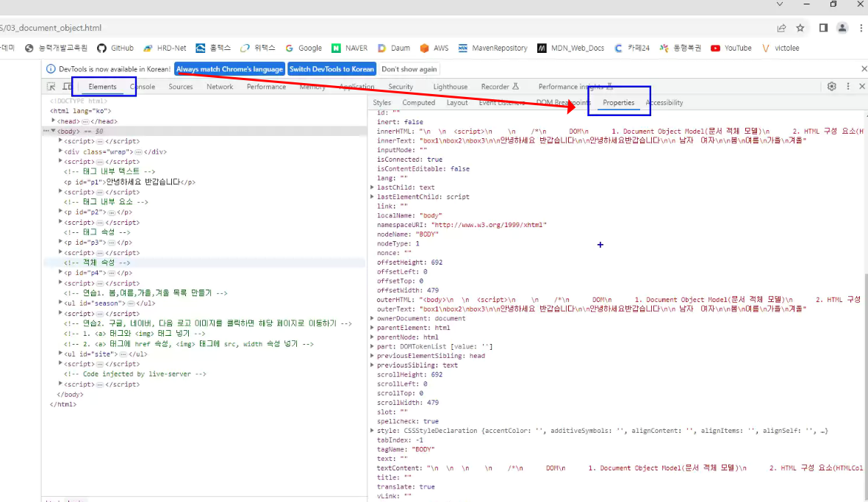Select the p id p1 element row
This screenshot has width=868, height=502.
pyautogui.click(x=205, y=182)
